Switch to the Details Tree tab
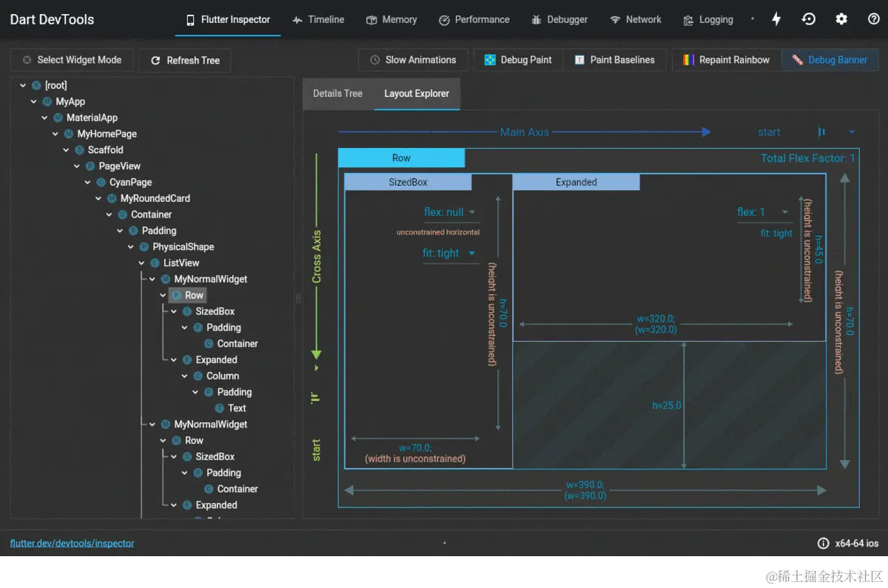The width and height of the screenshot is (888, 588). coord(337,94)
